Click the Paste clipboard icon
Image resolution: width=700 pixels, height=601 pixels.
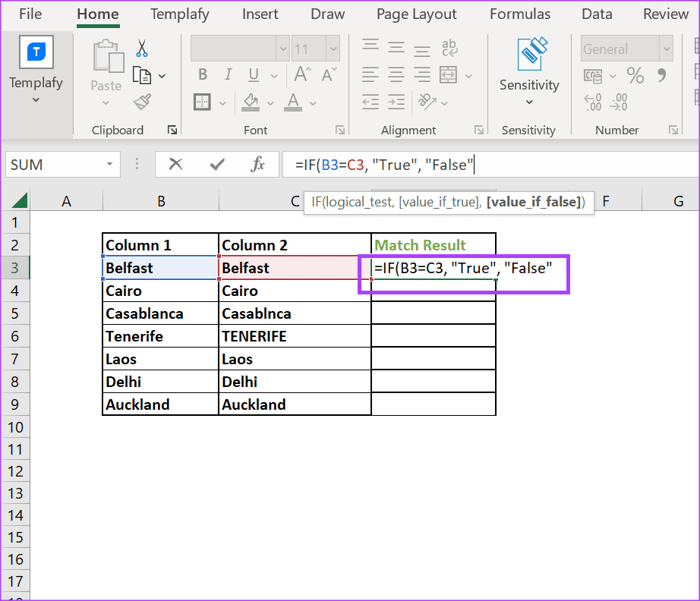coord(108,56)
